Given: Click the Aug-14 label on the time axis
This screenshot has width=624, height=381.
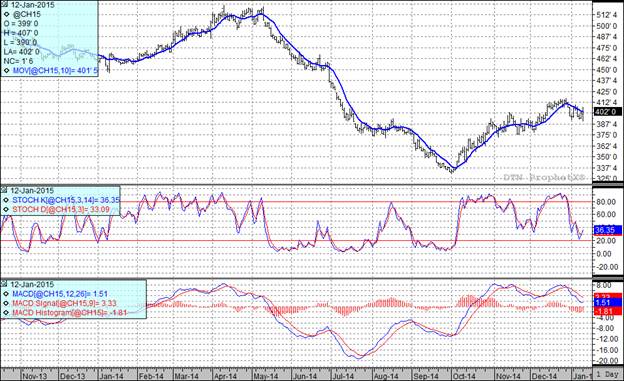Looking at the screenshot, I should [386, 376].
